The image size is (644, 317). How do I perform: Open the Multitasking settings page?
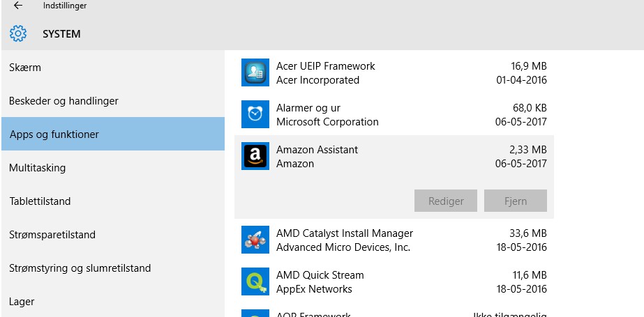click(113, 168)
